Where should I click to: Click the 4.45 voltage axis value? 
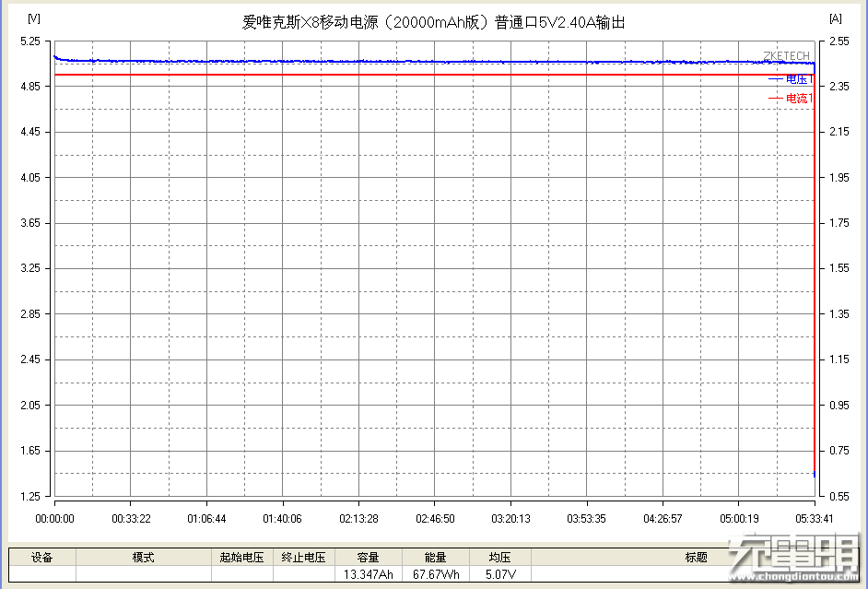[x=30, y=132]
